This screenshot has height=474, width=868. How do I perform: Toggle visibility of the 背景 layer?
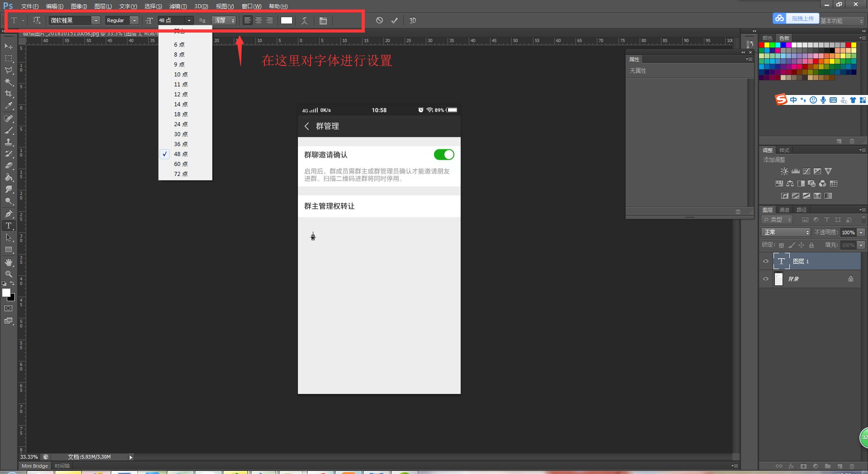click(x=766, y=279)
